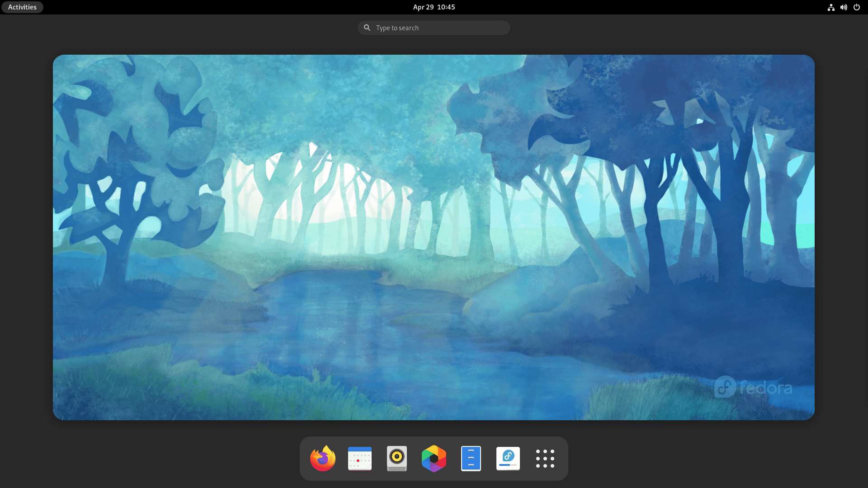Click the magnifier icon in the search bar

[367, 28]
